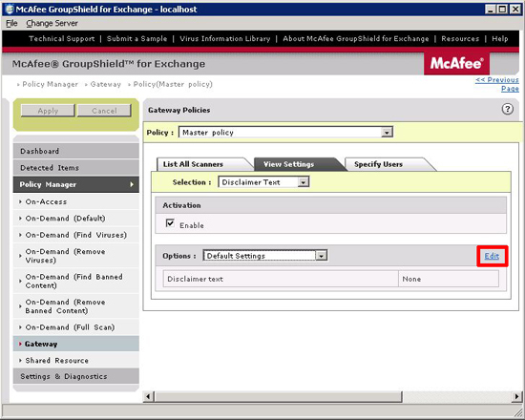Click the Disclaimer text row label
The width and height of the screenshot is (525, 420).
[x=195, y=279]
